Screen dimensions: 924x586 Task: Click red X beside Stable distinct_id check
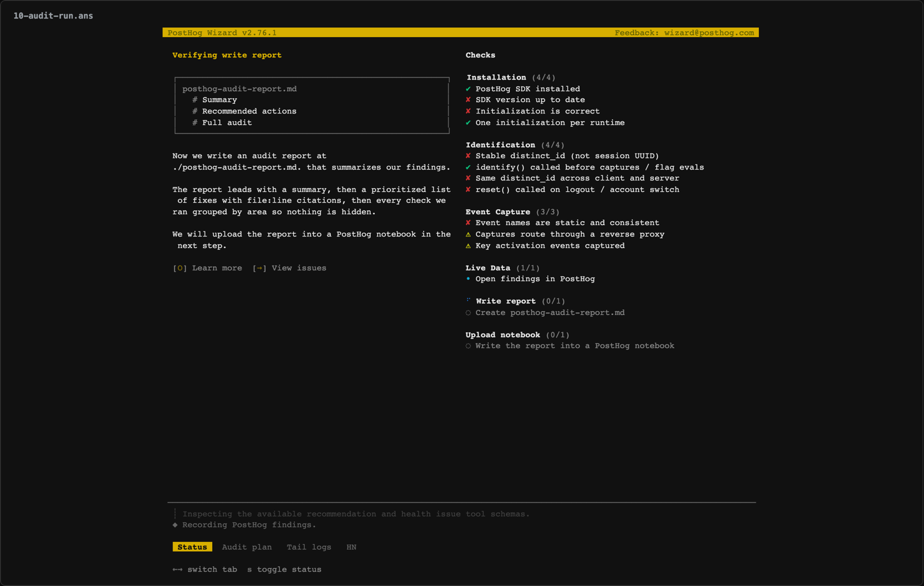(468, 156)
